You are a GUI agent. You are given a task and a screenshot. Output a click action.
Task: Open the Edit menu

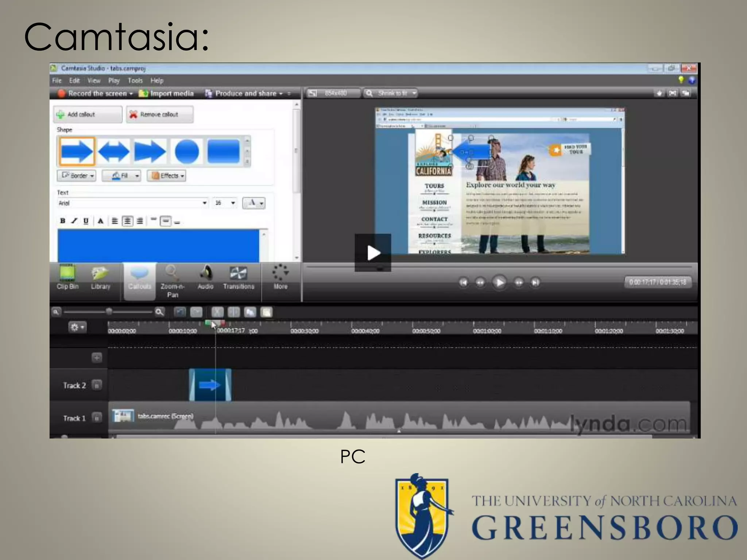pos(74,81)
